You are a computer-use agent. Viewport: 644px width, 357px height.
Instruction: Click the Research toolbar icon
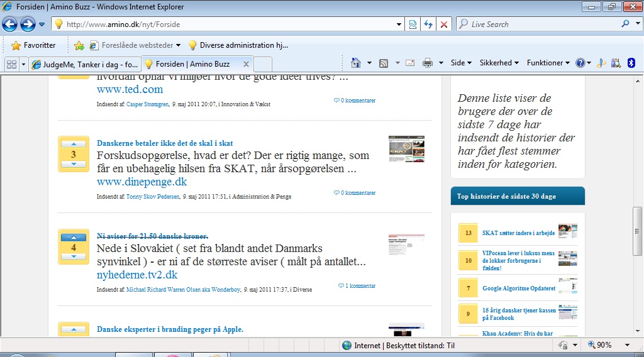click(x=616, y=63)
